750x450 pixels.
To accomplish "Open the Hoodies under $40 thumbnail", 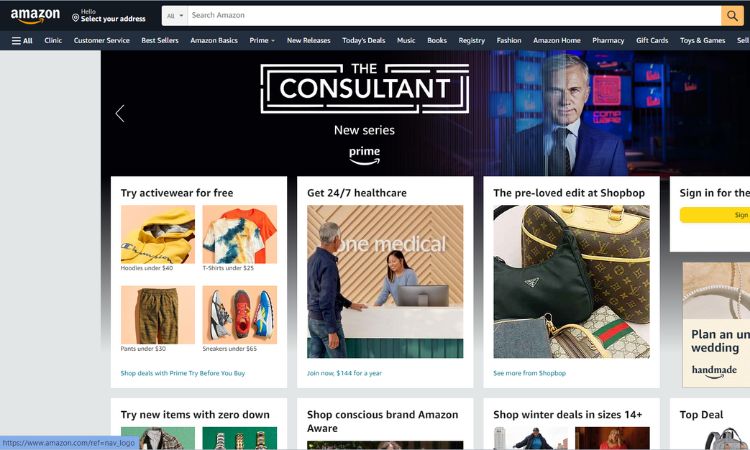I will 158,234.
